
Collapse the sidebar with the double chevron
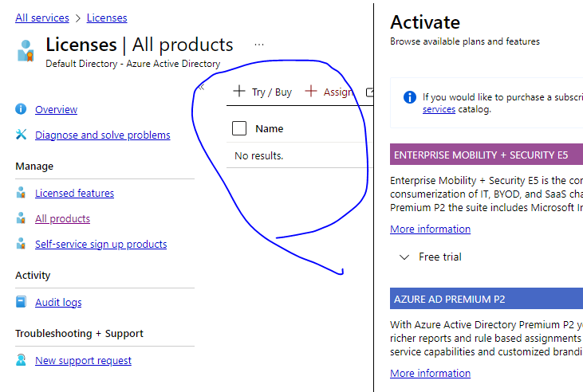coord(202,88)
